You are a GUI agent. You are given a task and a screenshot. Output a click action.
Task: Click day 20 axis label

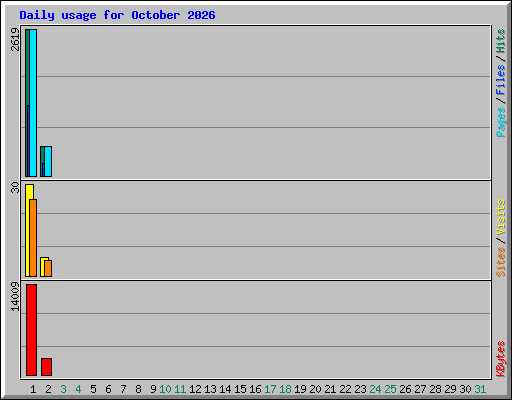click(x=315, y=389)
